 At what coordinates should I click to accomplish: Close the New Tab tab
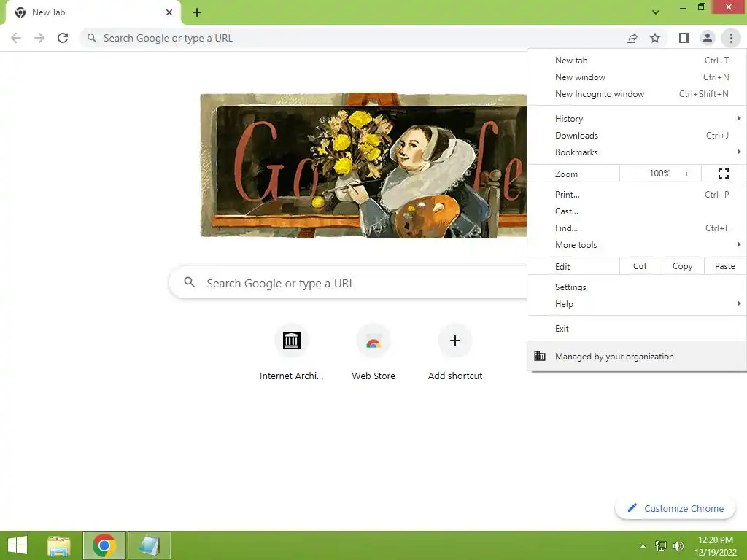(169, 12)
